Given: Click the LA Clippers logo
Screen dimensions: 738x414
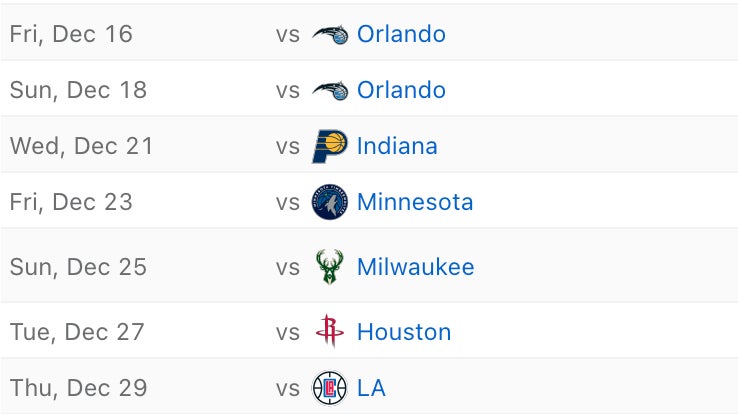Looking at the screenshot, I should pos(329,387).
